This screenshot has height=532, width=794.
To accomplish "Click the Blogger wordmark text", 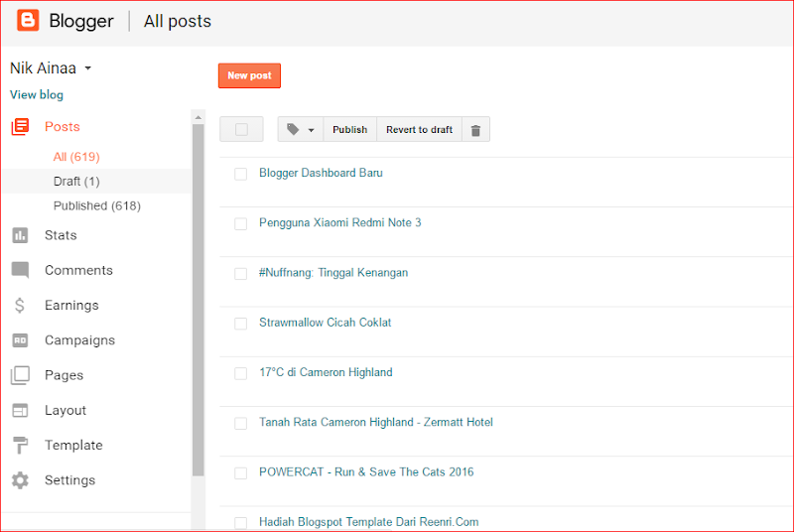I will (81, 21).
